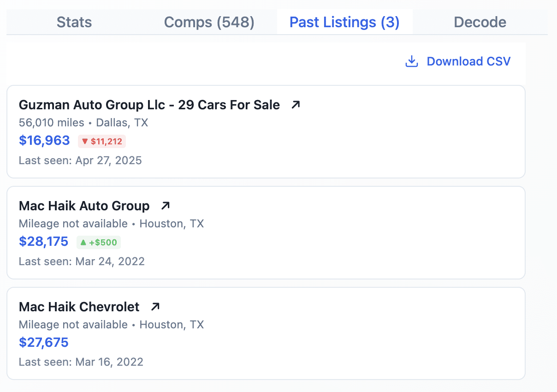The height and width of the screenshot is (392, 557).
Task: Open the Mac Haik Chevrolet listing title
Action: [x=79, y=307]
